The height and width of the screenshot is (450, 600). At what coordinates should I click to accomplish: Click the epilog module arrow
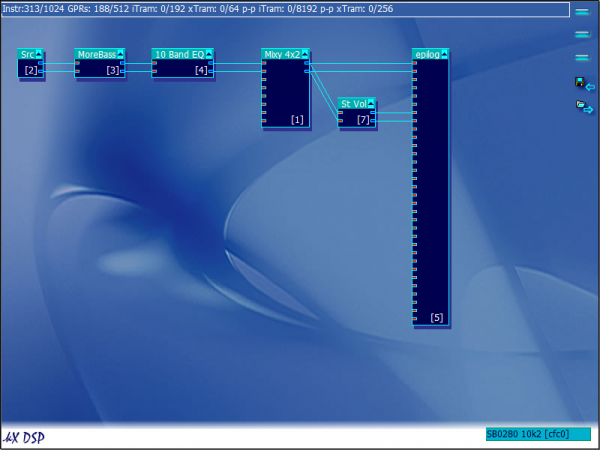[444, 54]
